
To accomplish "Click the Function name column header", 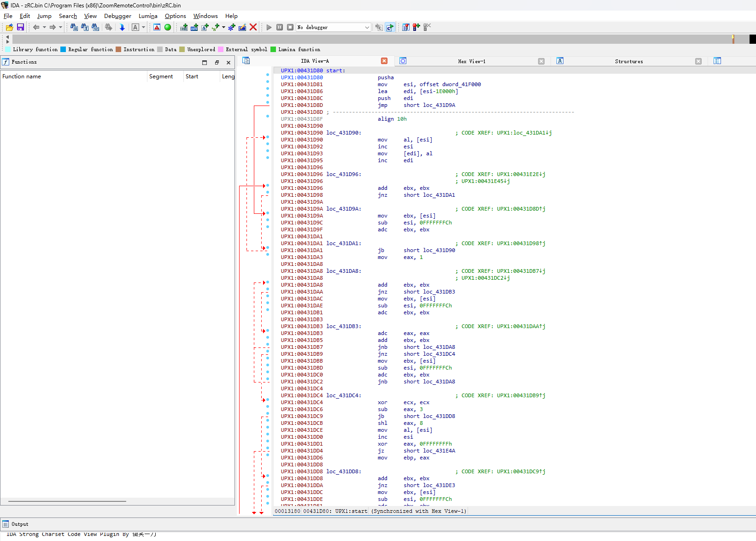I will coord(22,76).
